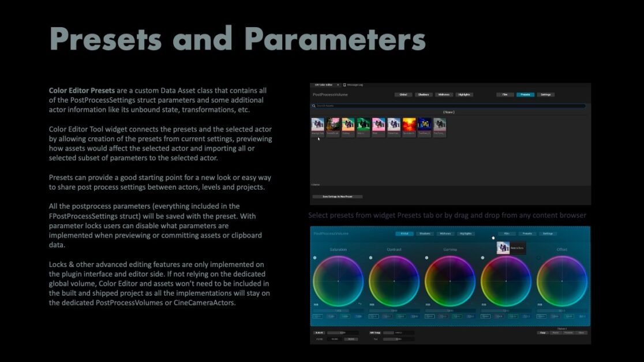Click Save Settings As New Preset button

point(338,197)
